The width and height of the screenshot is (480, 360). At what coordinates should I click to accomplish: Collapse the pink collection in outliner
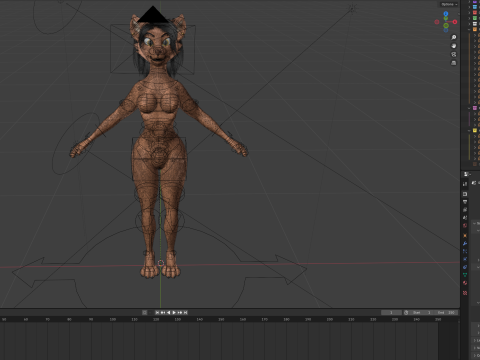[469, 108]
